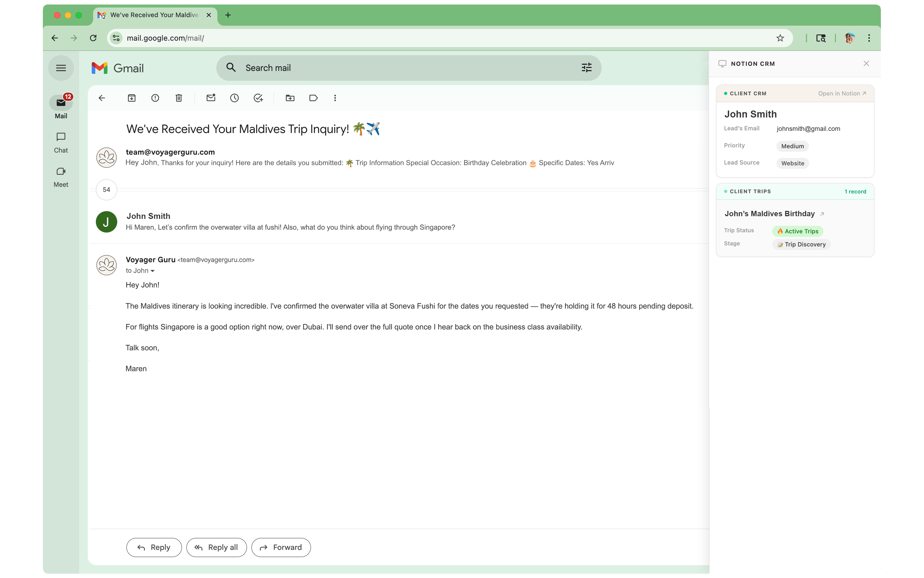The height and width of the screenshot is (578, 924).
Task: Click Reply all to the thread
Action: (x=216, y=547)
